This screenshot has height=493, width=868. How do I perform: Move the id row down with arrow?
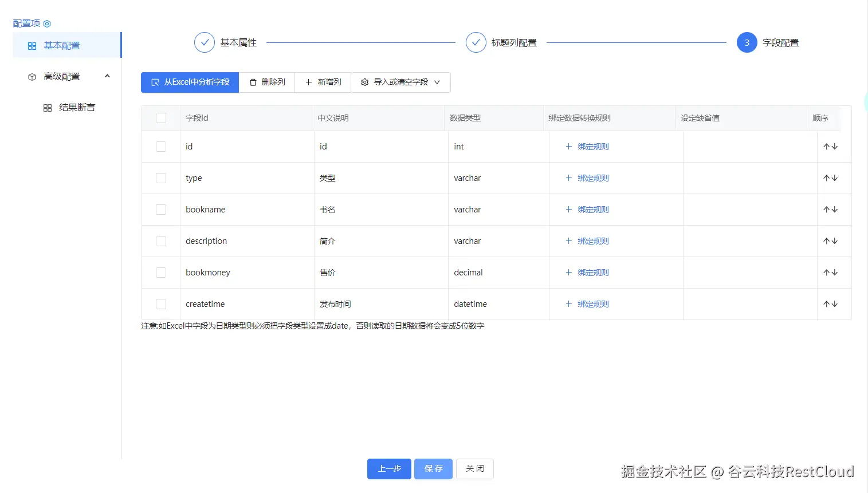(834, 146)
